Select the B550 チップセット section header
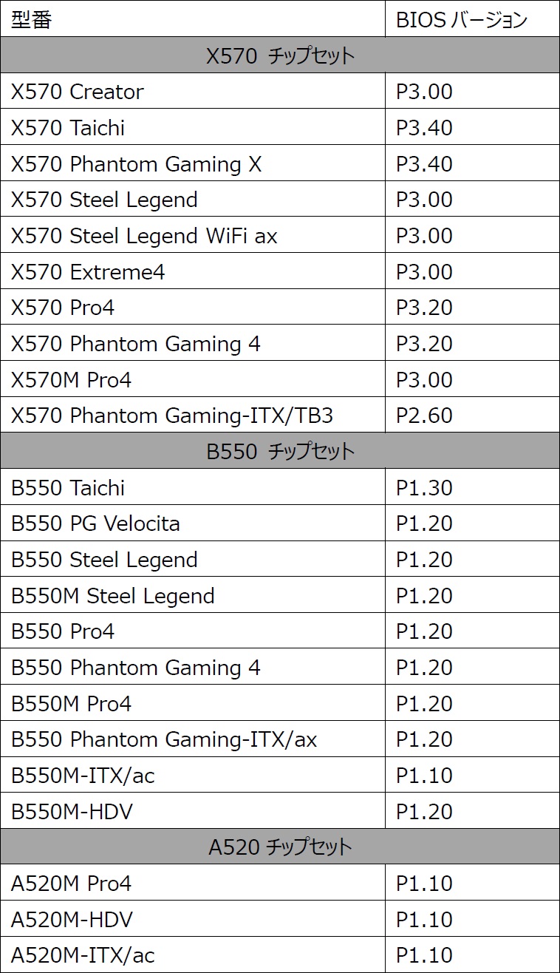Viewport: 560px width, 973px height. [280, 451]
